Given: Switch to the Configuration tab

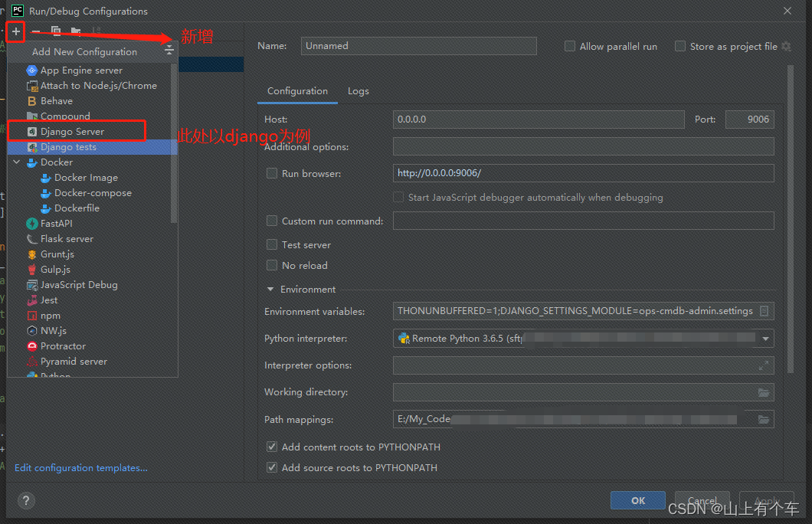Looking at the screenshot, I should 297,91.
